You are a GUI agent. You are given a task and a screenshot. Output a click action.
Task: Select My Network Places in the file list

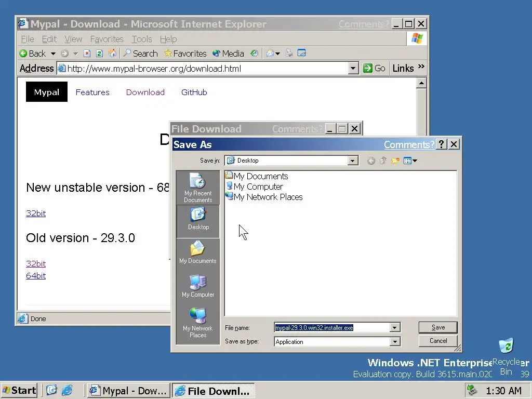pos(264,197)
